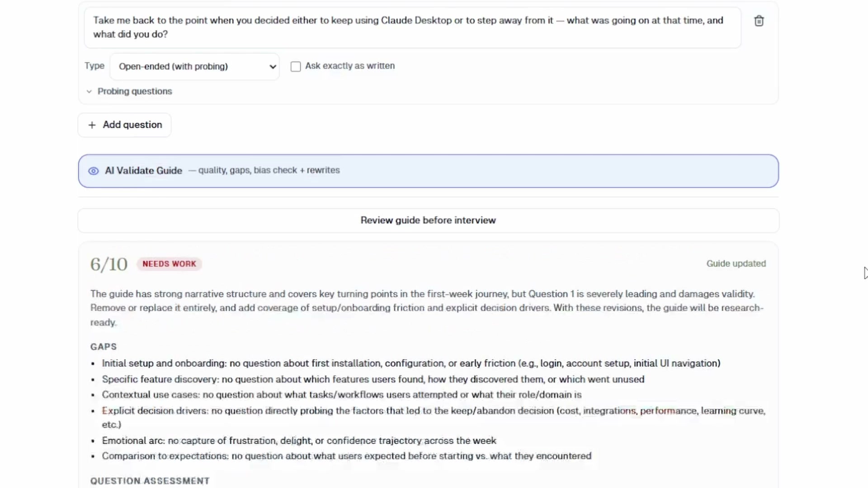868x488 pixels.
Task: Edit the question text field about Claude Desktop
Action: [x=412, y=27]
